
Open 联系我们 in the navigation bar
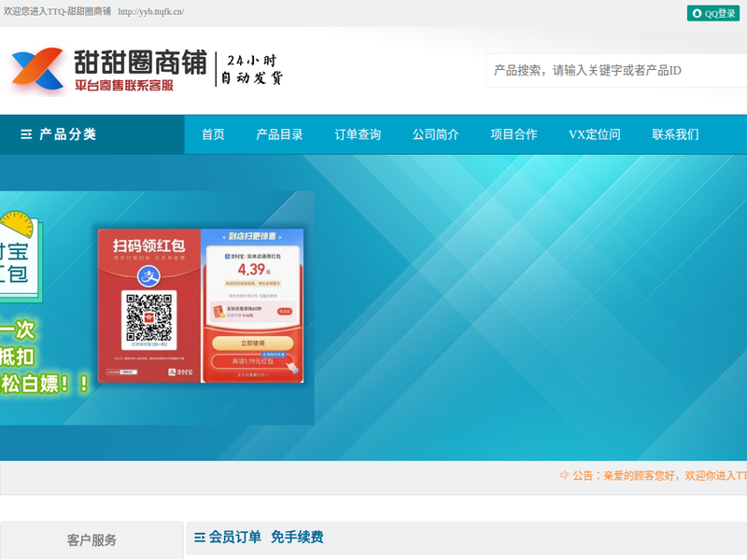[x=675, y=134]
